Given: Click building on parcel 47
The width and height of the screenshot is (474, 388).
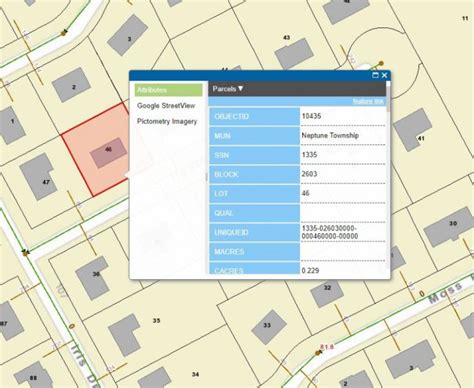Looking at the screenshot, I should coord(37,176).
